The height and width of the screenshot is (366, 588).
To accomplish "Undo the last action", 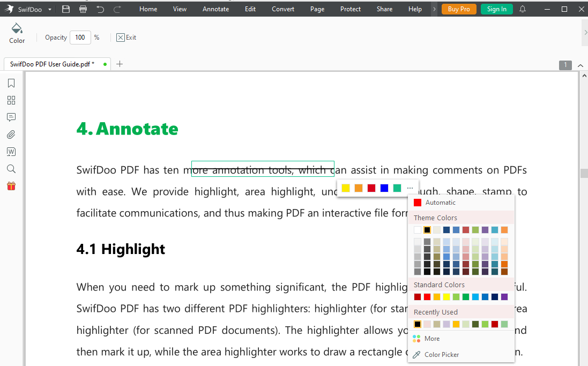I will coord(100,9).
